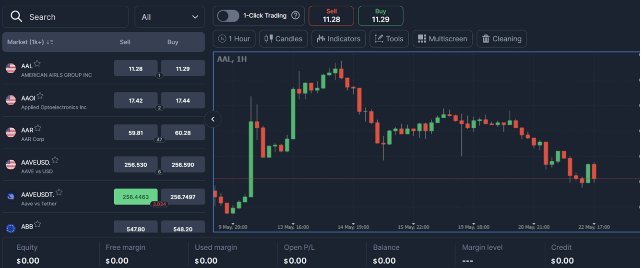This screenshot has width=644, height=268.
Task: Click the top Sell 11.28 button
Action: (331, 16)
